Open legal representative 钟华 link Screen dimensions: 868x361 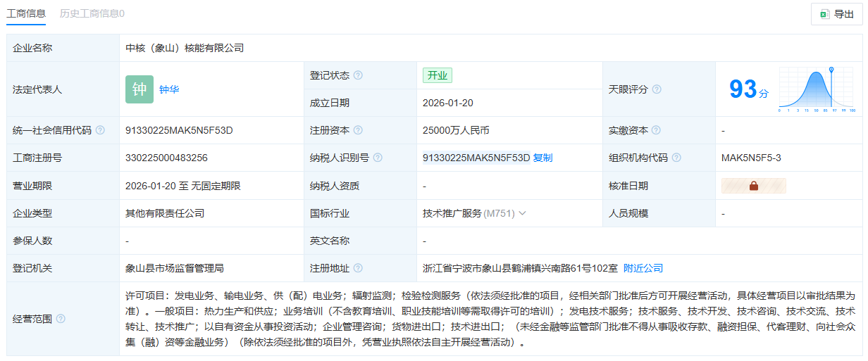[169, 89]
